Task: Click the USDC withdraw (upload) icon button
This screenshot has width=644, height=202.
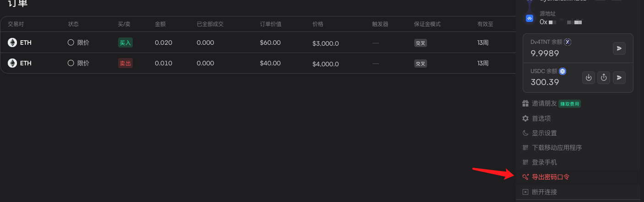Action: pos(604,78)
